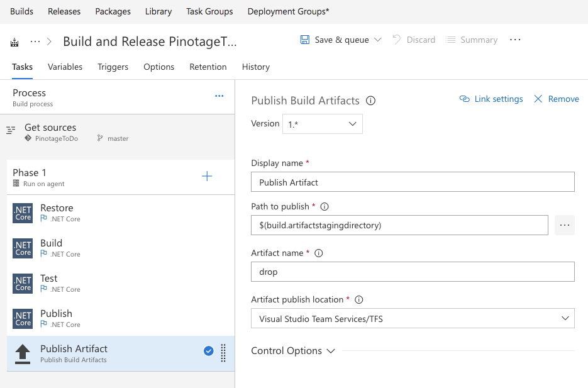Click the Link settings chain icon
The height and width of the screenshot is (388, 588).
465,99
